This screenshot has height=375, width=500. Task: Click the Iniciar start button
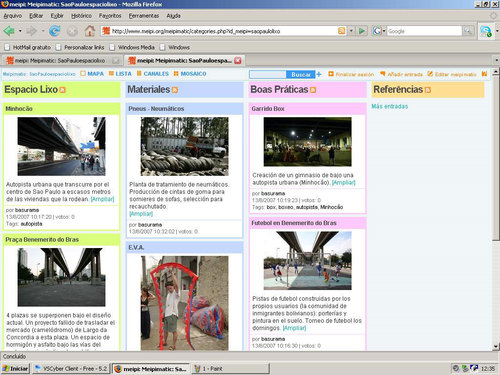pos(15,369)
